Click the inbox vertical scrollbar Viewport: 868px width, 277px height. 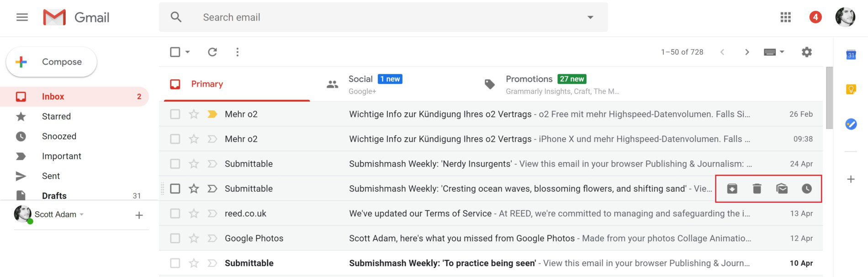pyautogui.click(x=829, y=98)
